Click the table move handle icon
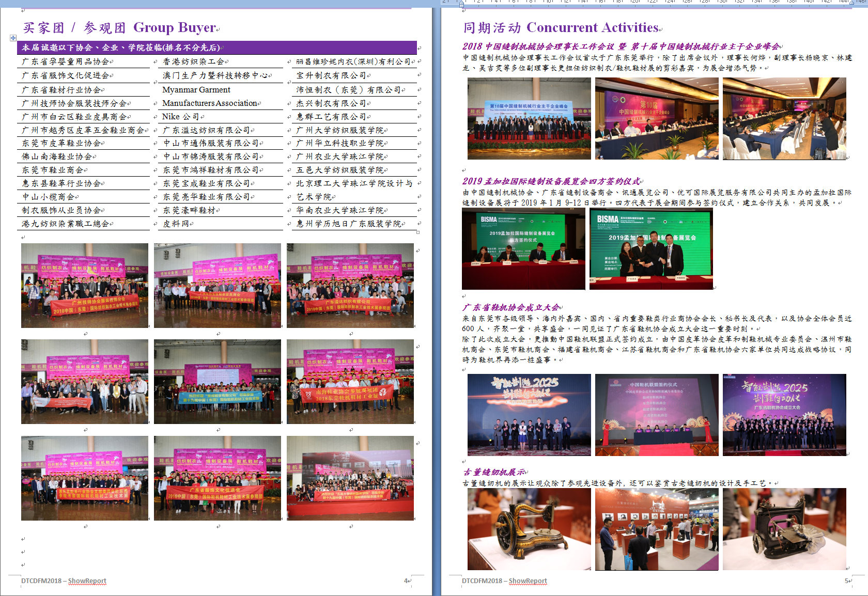This screenshot has width=868, height=596. (13, 38)
